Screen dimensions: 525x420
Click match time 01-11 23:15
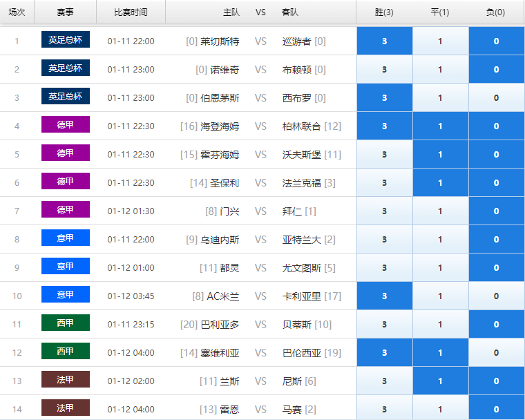131,324
